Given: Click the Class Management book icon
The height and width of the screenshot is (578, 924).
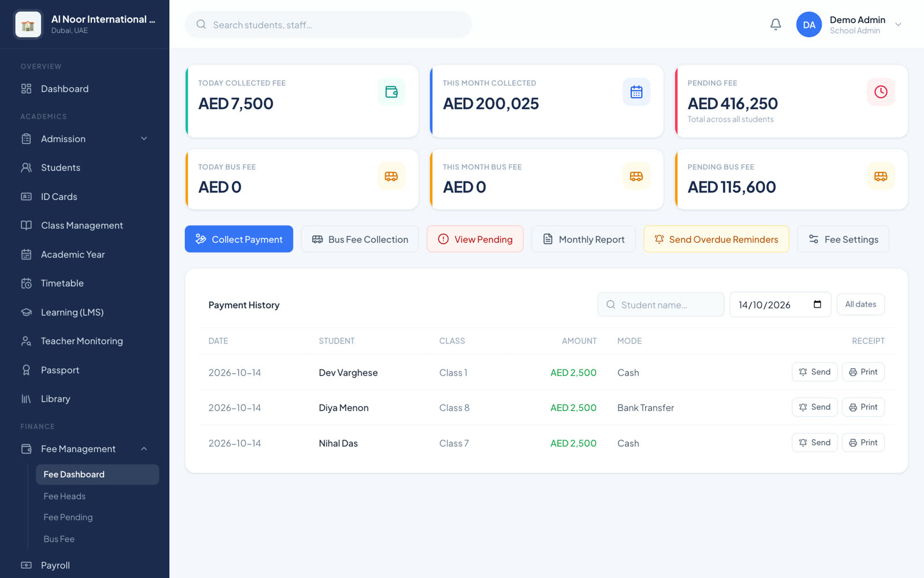Looking at the screenshot, I should click(27, 225).
